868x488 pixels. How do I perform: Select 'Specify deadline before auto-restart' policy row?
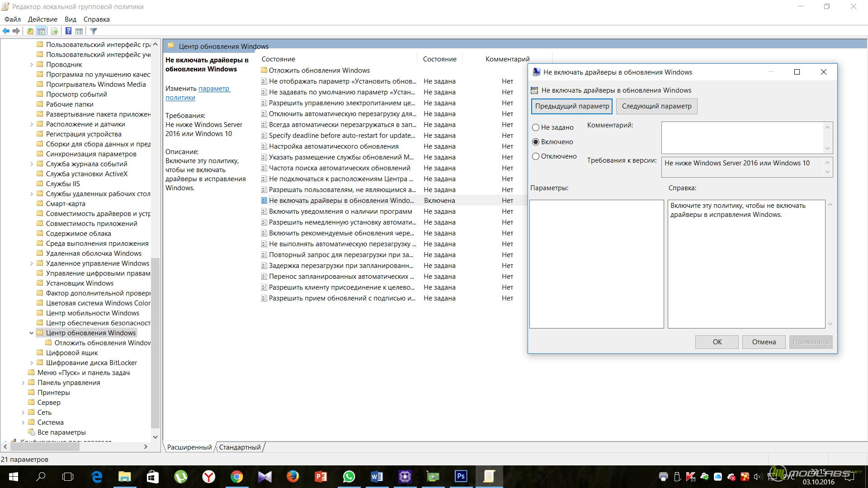point(342,136)
